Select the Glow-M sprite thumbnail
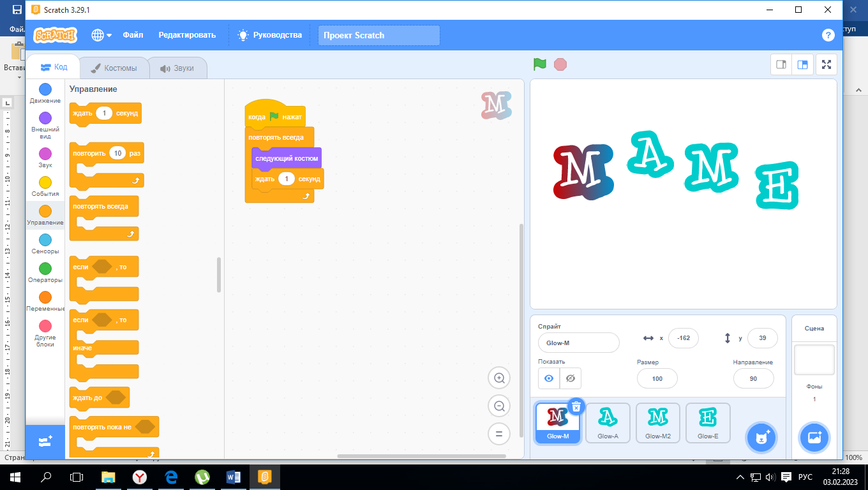Screen dimensions: 868x490 click(558, 423)
